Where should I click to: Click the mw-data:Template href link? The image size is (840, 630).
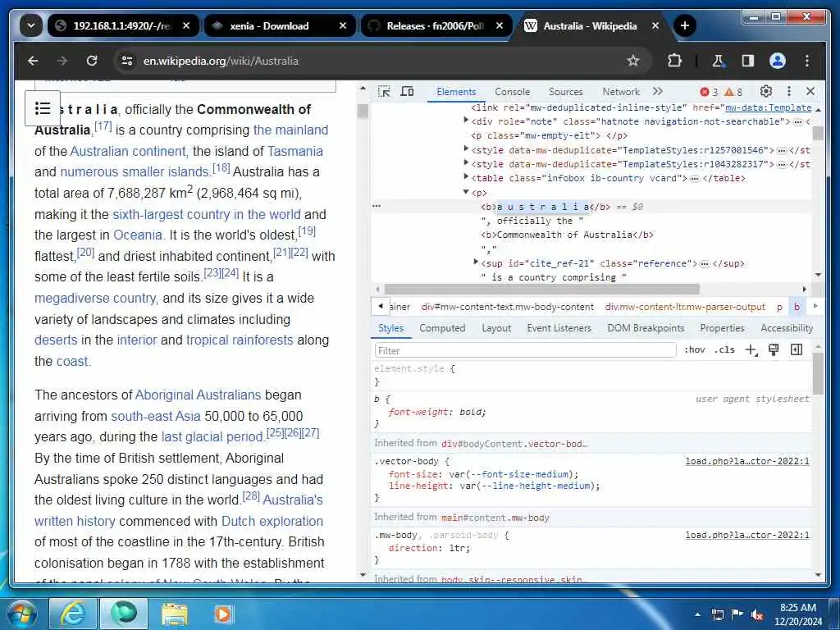[x=768, y=107]
